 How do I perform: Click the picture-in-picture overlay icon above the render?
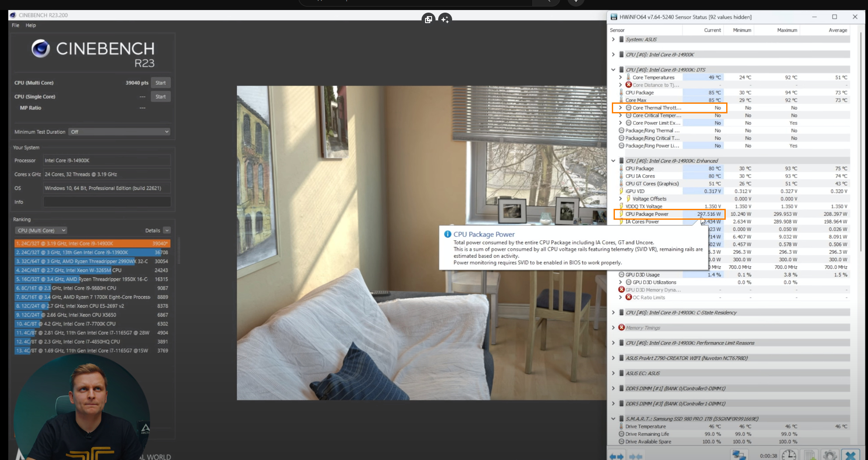[428, 19]
